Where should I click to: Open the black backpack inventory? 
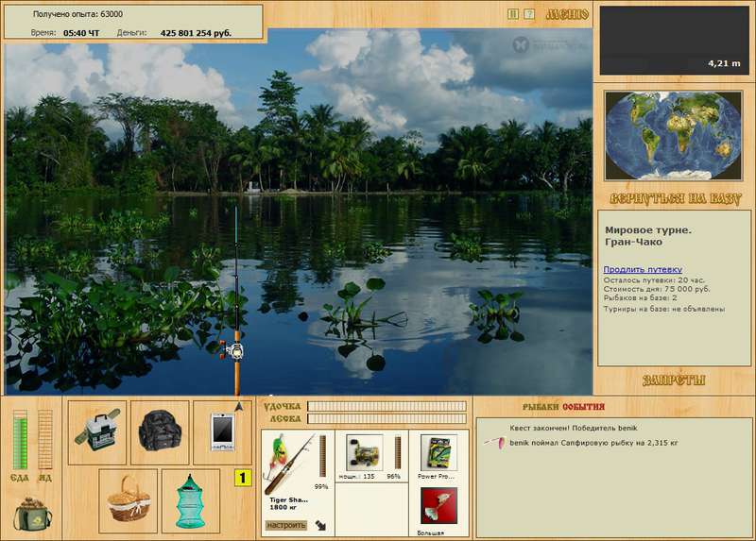pyautogui.click(x=160, y=432)
